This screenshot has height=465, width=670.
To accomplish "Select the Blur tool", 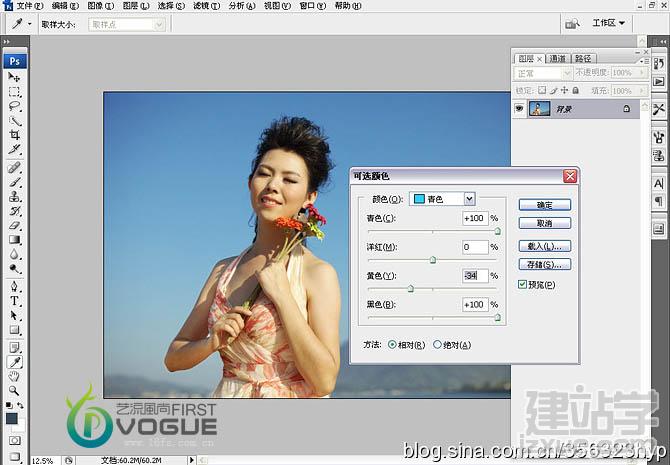I will pos(14,254).
